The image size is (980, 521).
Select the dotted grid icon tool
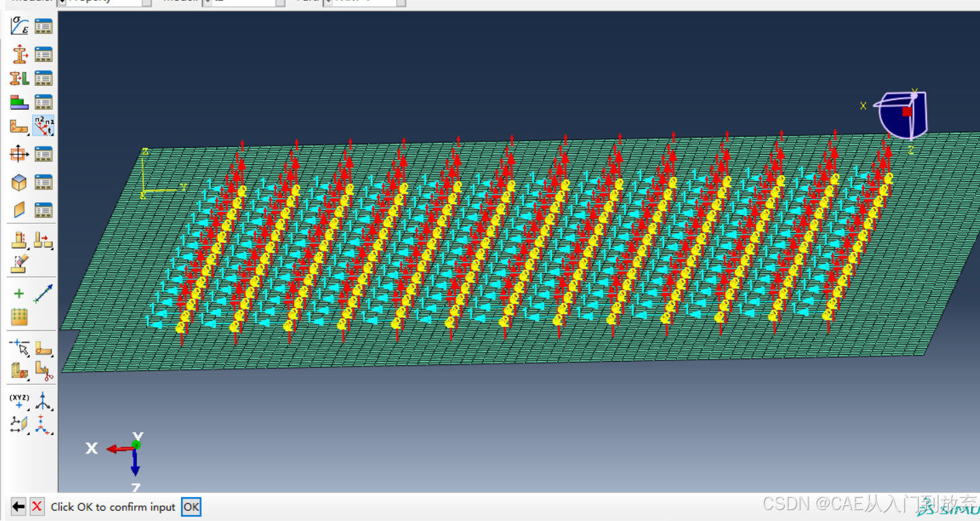[19, 317]
